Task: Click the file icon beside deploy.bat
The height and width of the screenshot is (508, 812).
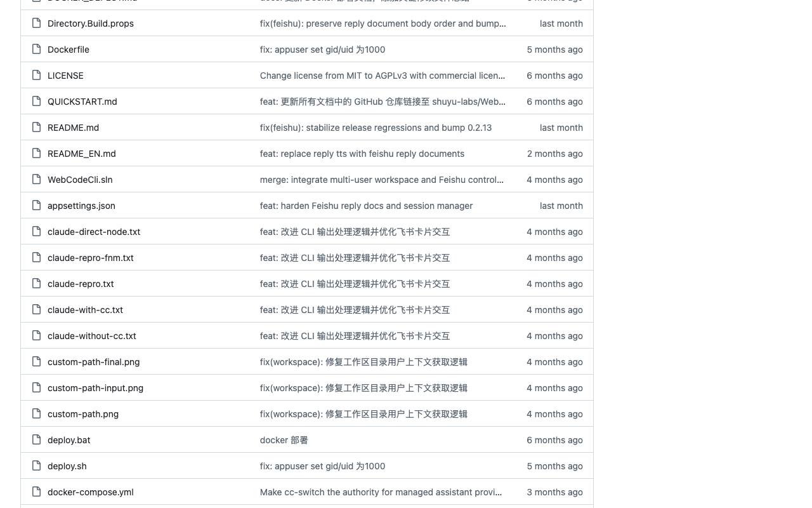Action: 37,440
